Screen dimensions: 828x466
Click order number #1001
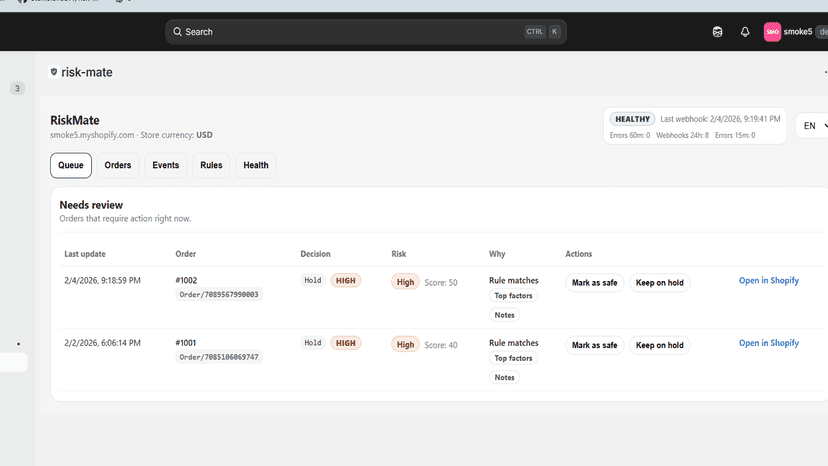pos(185,343)
